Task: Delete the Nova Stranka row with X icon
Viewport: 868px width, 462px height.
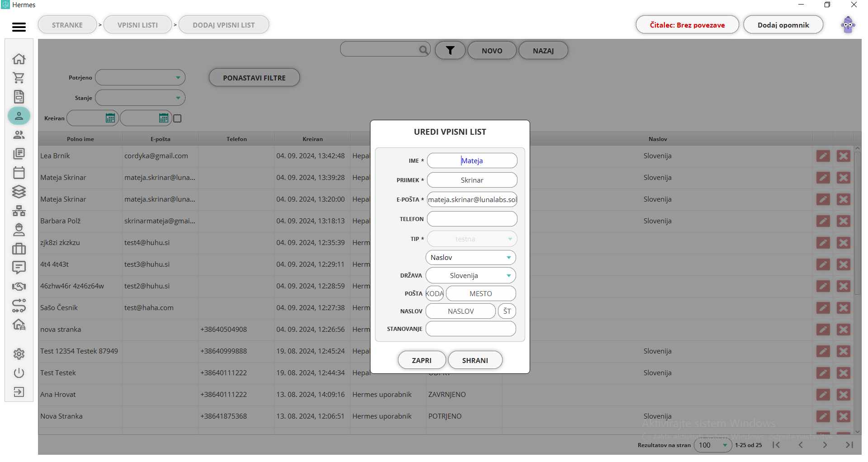Action: point(843,416)
